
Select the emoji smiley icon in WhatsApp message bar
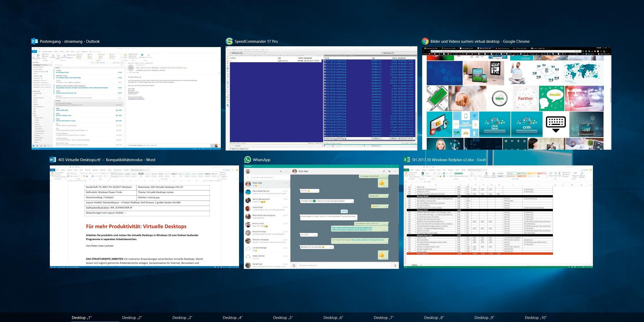pos(294,266)
